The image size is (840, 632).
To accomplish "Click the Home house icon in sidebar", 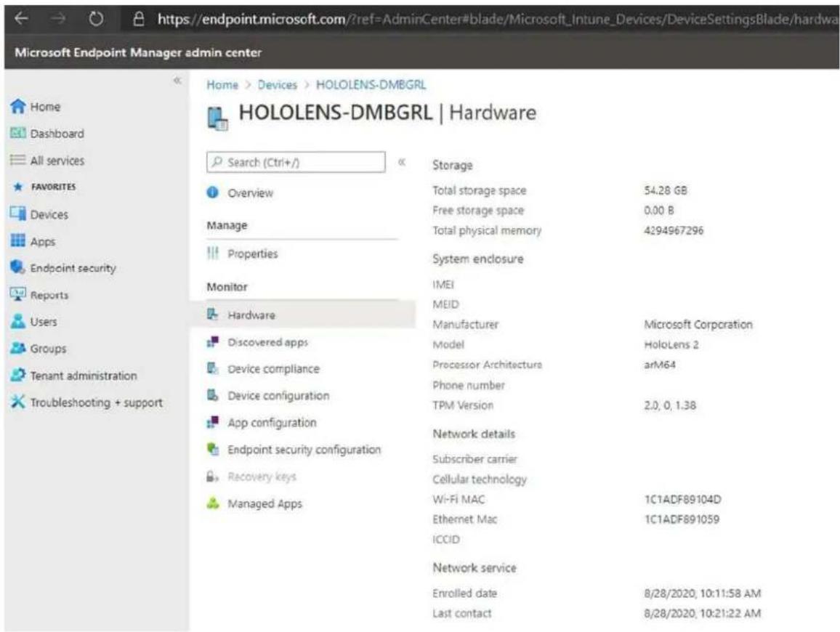I will coord(17,106).
